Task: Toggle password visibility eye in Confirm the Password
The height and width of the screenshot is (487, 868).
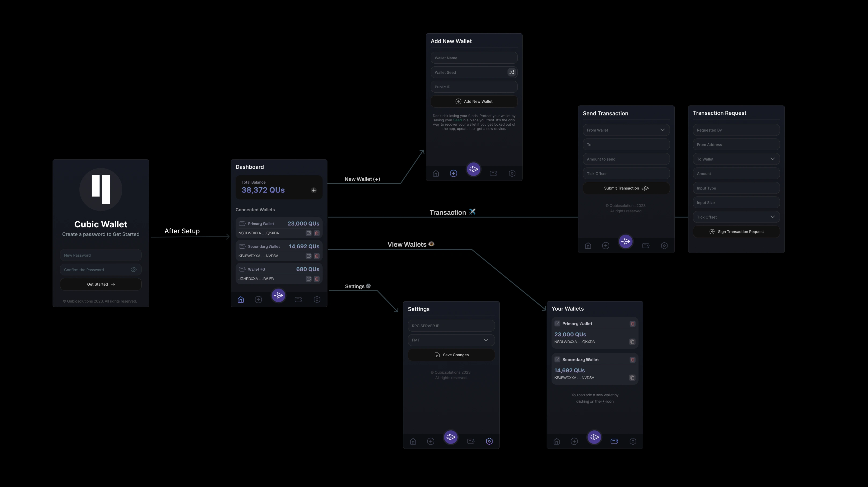Action: click(x=133, y=270)
